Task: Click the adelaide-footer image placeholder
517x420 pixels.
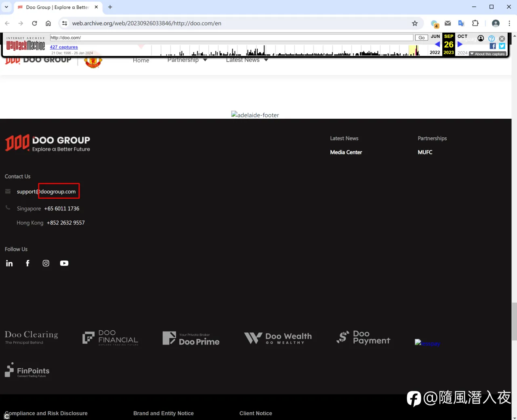Action: click(255, 115)
